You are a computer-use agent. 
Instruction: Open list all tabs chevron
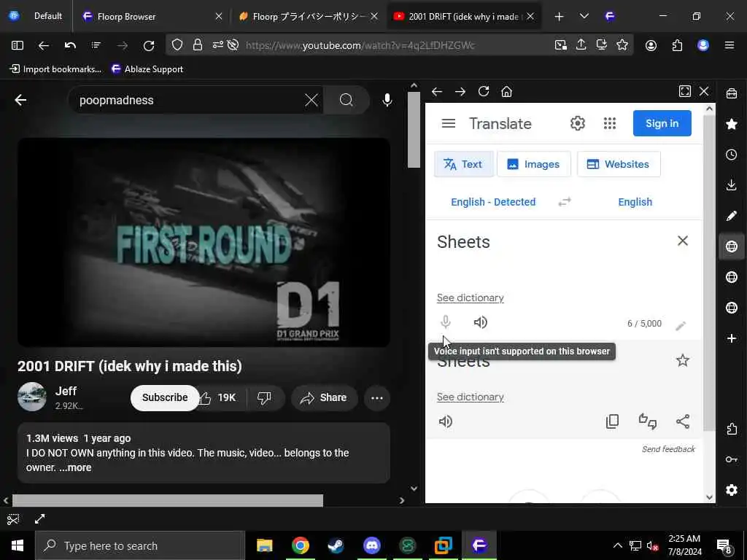[x=584, y=17]
